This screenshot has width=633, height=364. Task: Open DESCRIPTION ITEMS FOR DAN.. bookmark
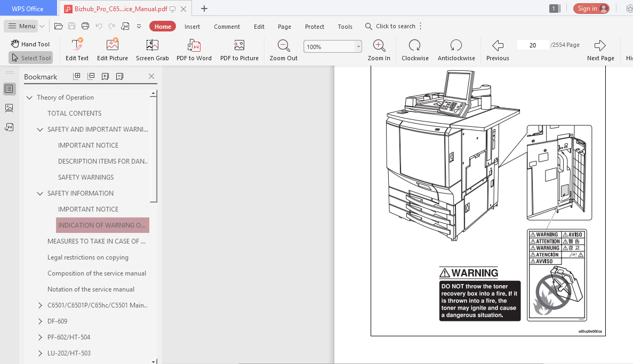(103, 161)
